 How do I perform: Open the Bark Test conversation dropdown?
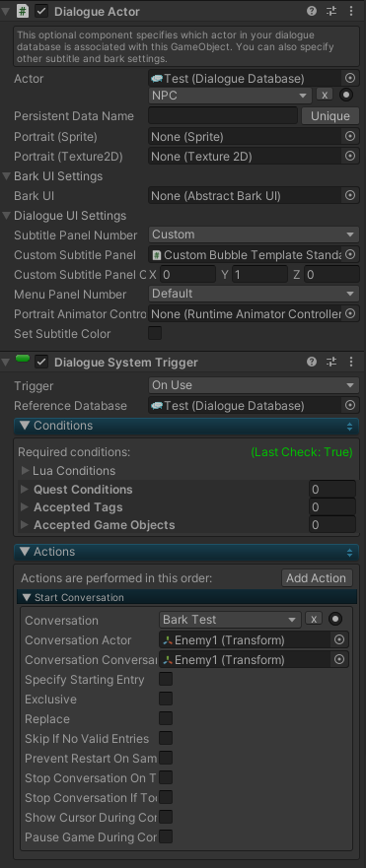230,620
